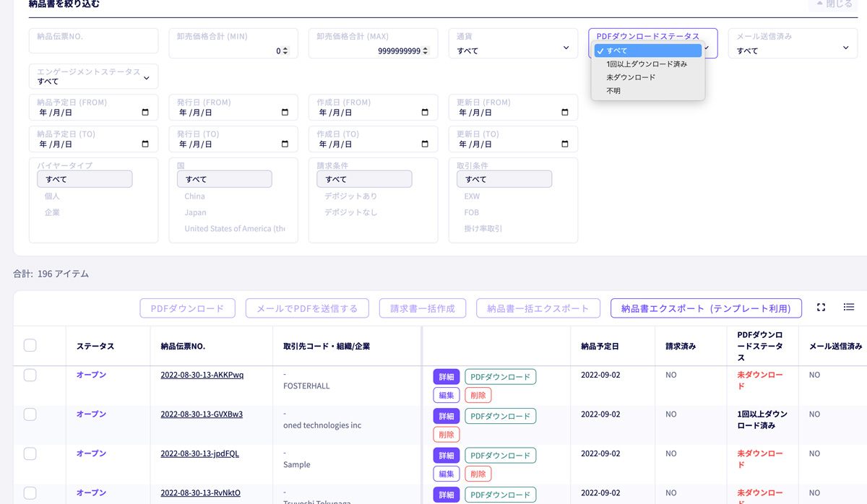Click PDFダウンロード in Sample row
The height and width of the screenshot is (504, 867).
501,456
